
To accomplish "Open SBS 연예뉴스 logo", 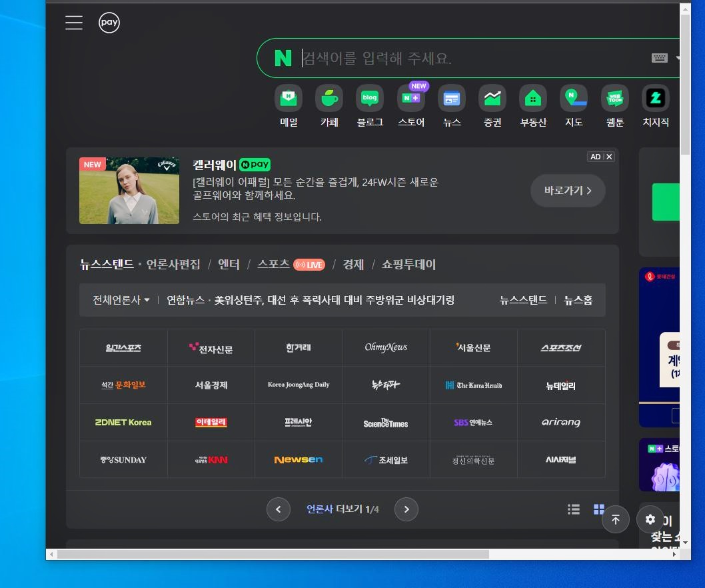I will coord(474,423).
